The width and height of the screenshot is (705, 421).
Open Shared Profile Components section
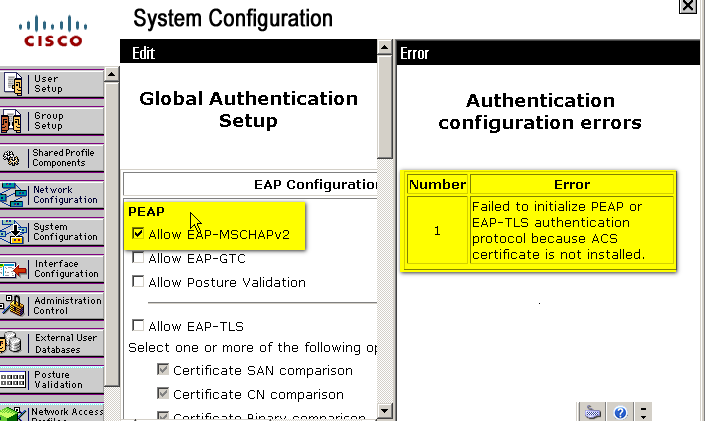point(52,157)
